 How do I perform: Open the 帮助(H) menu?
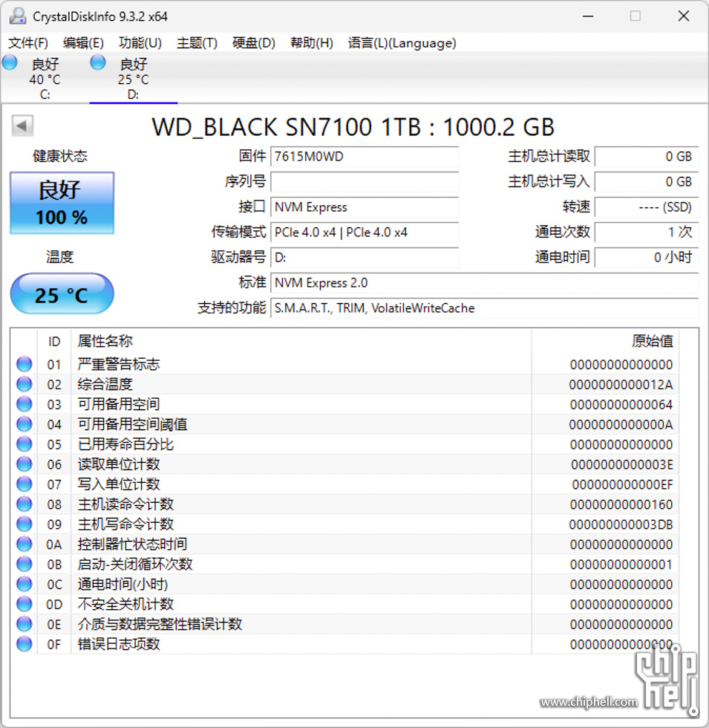[311, 43]
